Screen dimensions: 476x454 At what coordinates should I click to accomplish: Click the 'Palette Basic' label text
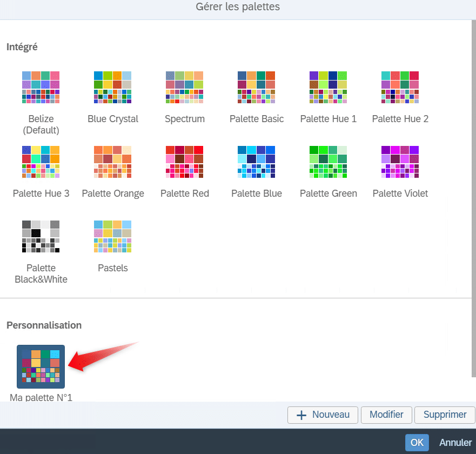tap(257, 119)
